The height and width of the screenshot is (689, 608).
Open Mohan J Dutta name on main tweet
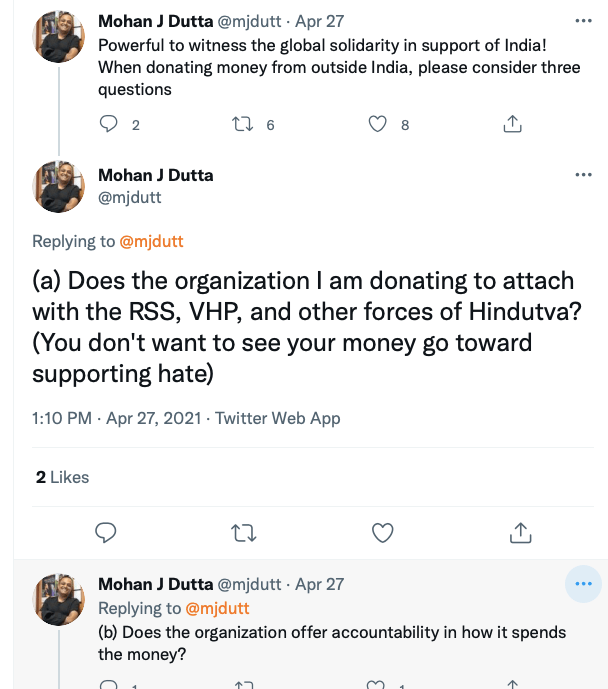(x=155, y=175)
